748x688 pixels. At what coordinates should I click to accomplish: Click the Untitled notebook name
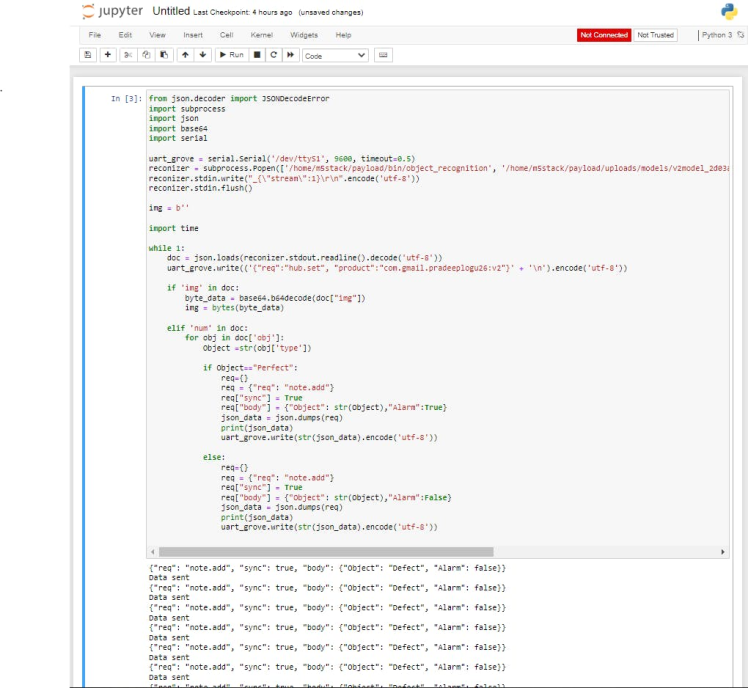(172, 12)
